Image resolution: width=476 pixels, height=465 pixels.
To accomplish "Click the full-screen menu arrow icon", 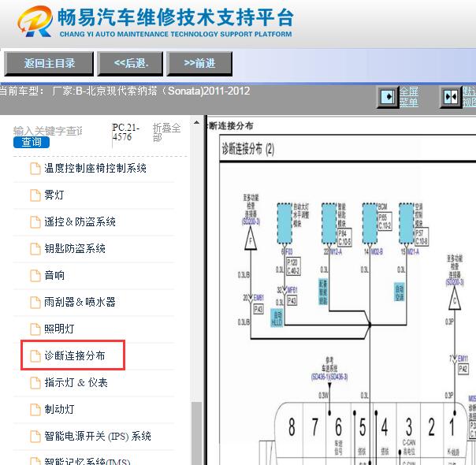I will (x=387, y=97).
